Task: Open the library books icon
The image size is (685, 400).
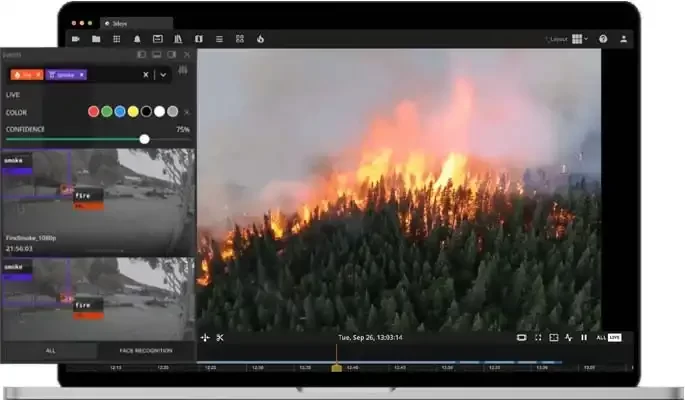Action: pyautogui.click(x=178, y=39)
